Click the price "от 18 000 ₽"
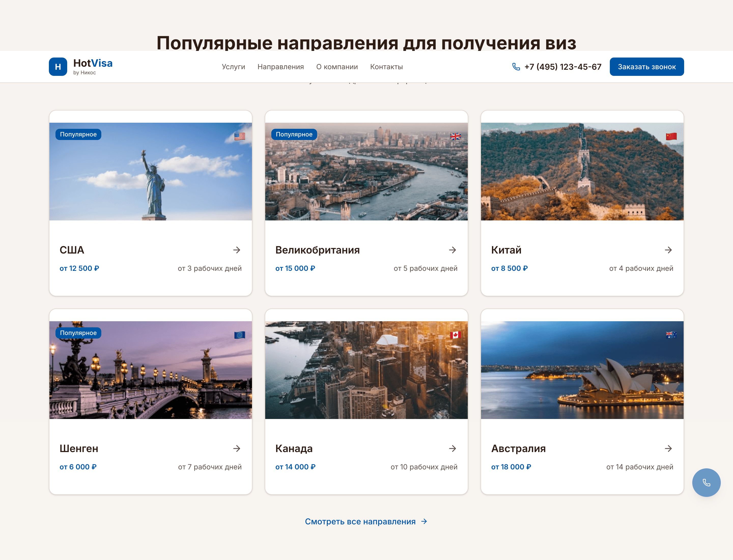The width and height of the screenshot is (733, 560). (511, 467)
